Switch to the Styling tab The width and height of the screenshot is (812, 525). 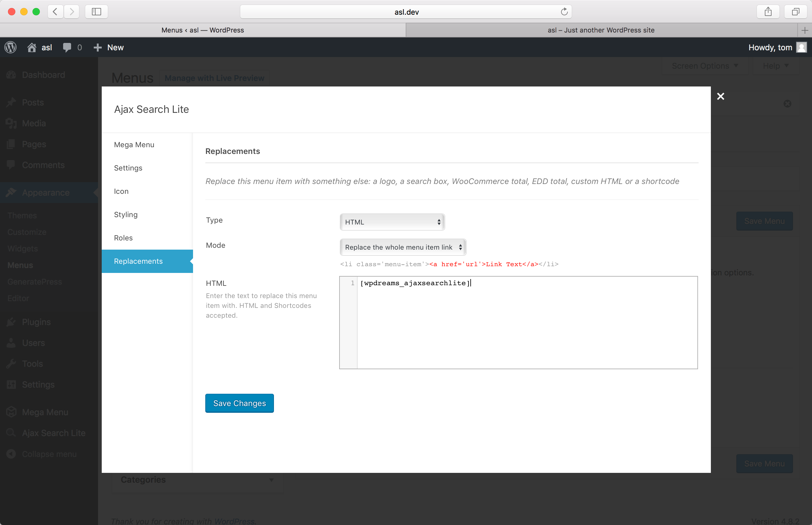(126, 214)
